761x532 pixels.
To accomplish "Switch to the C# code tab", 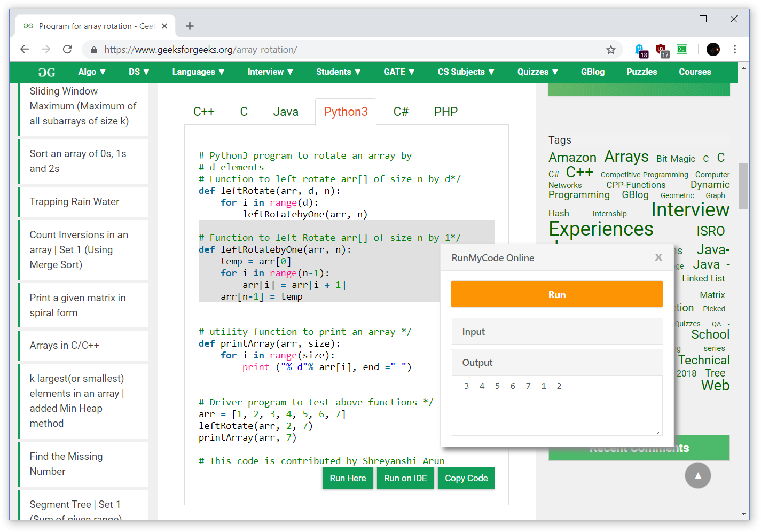I will tap(401, 112).
